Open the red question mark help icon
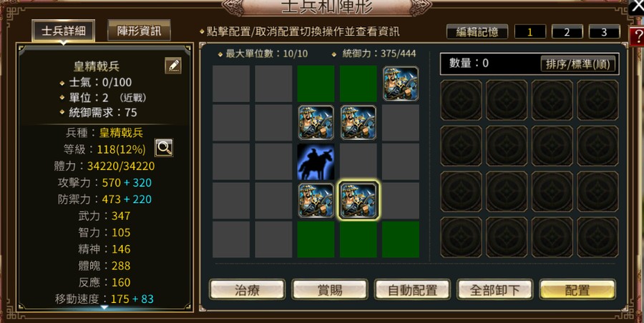Screen dimensions: 644x323 point(638,37)
